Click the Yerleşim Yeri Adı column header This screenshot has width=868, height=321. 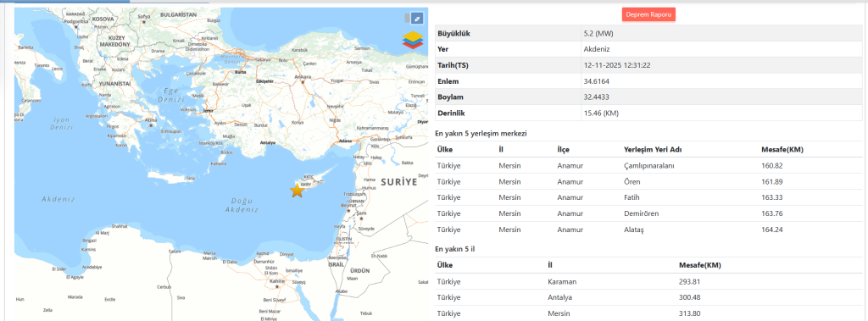652,149
